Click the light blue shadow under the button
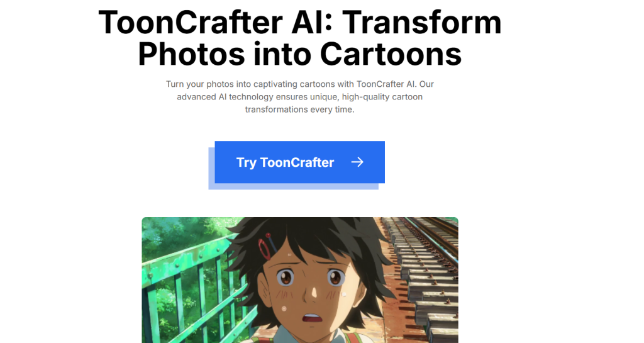Screen dimensions: 644x343 293,186
